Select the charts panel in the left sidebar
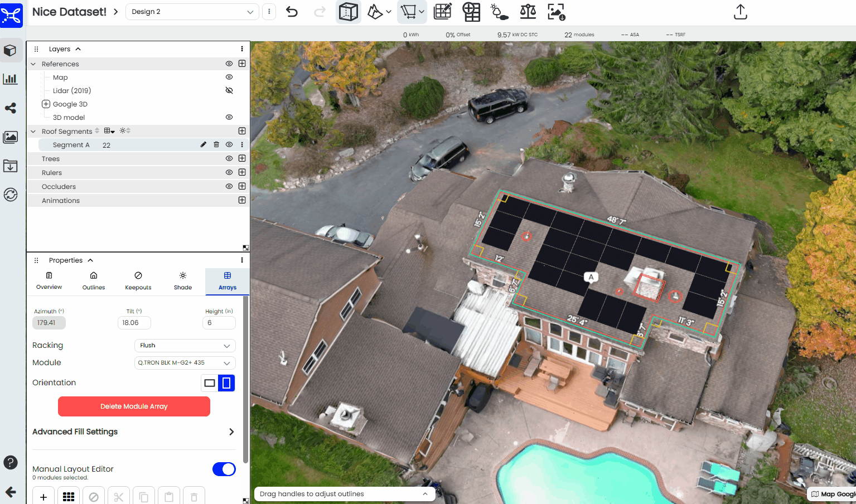The image size is (856, 504). pos(11,79)
